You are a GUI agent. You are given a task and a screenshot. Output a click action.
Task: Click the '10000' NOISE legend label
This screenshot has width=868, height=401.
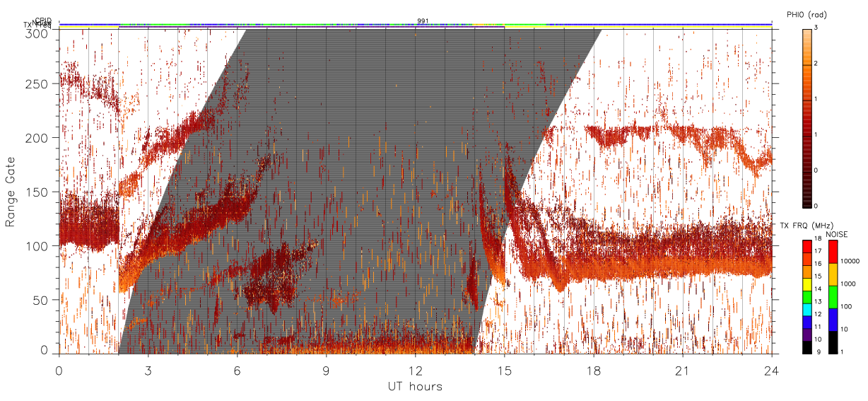point(850,261)
